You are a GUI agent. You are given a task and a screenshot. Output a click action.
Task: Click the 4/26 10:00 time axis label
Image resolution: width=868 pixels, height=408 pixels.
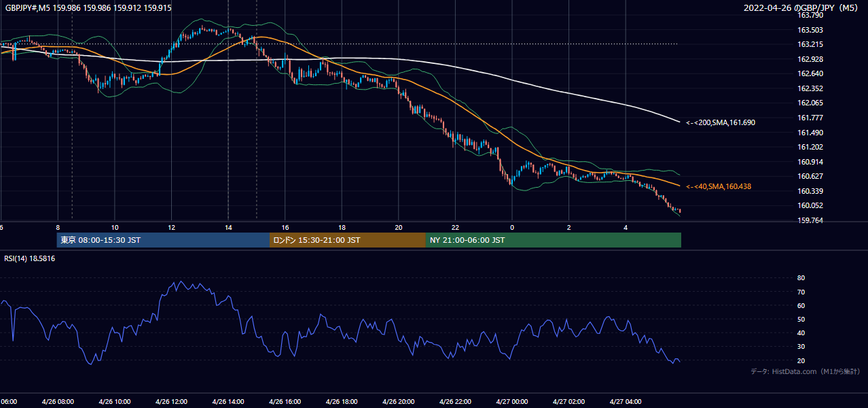click(115, 401)
